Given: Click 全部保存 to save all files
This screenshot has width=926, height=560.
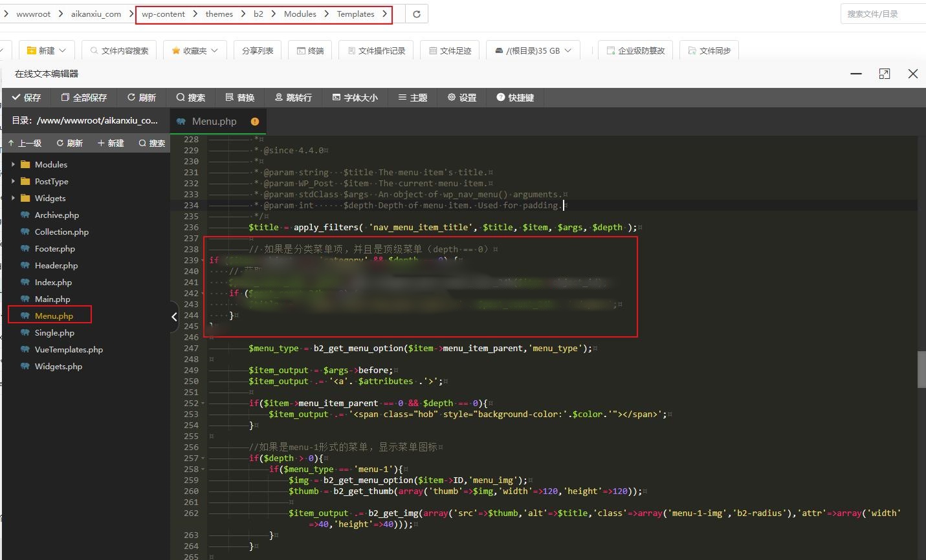Looking at the screenshot, I should point(84,98).
